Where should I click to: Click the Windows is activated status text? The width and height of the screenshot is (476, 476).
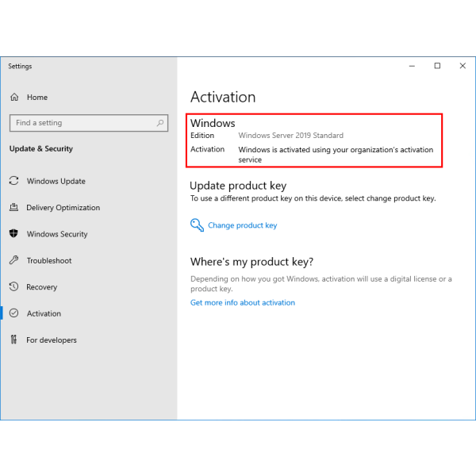[x=336, y=155]
